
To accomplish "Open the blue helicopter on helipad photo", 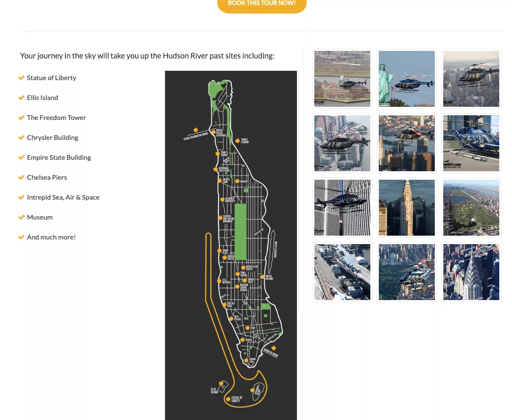I will [x=471, y=143].
